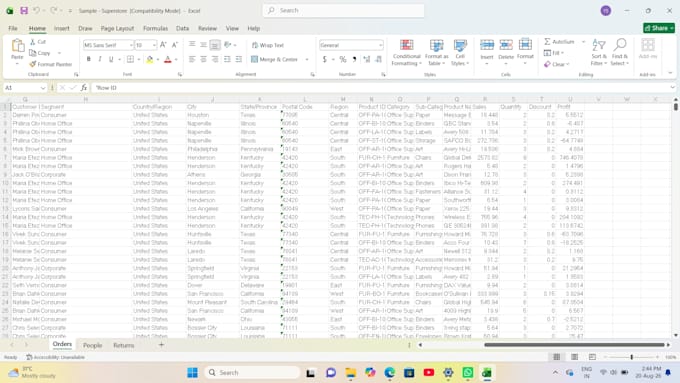Image resolution: width=680 pixels, height=383 pixels.
Task: Expand the font name dropdown
Action: tap(131, 45)
